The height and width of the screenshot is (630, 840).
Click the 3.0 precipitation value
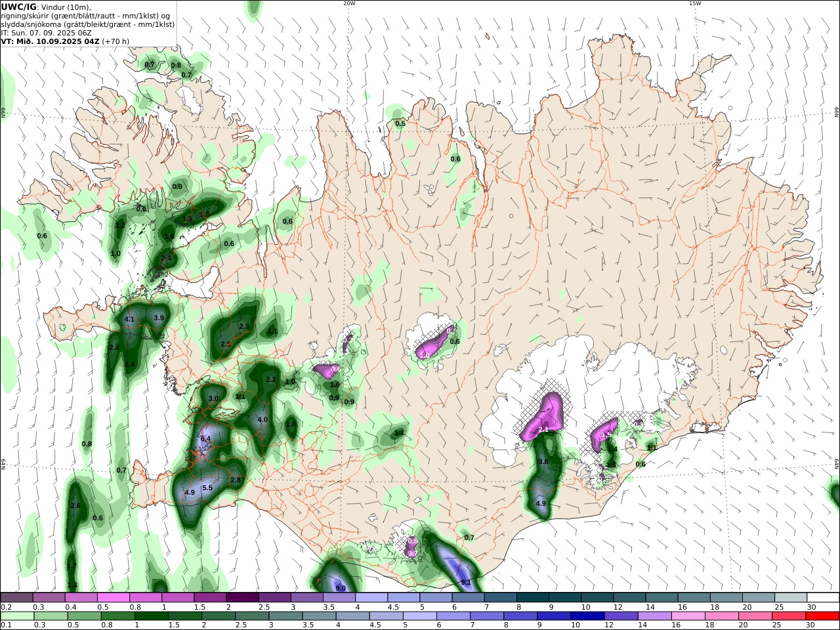click(x=213, y=398)
